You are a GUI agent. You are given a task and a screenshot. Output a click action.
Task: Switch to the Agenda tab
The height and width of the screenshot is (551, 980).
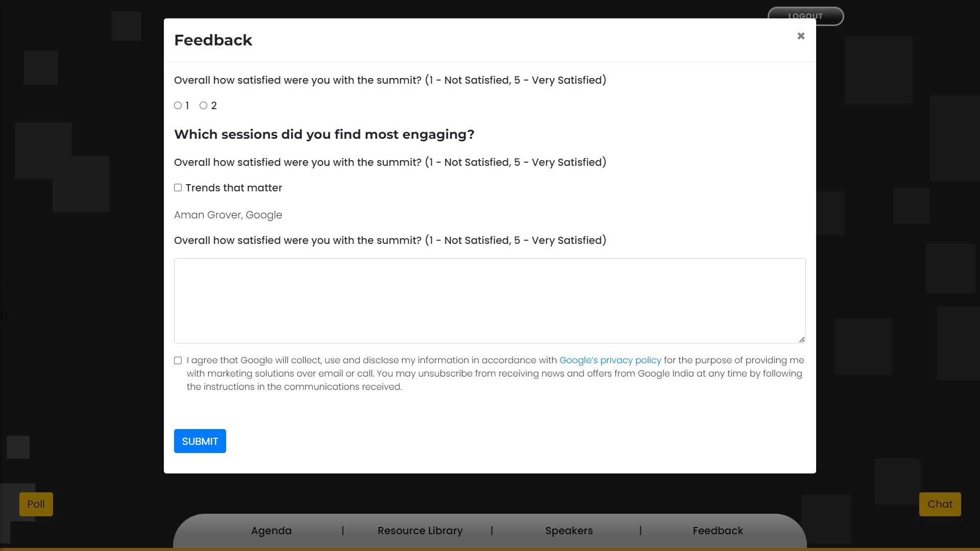(271, 531)
